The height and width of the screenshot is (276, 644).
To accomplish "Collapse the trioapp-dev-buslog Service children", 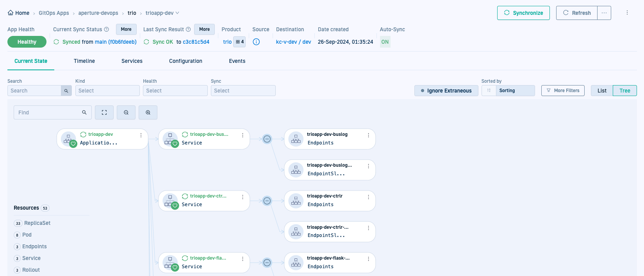I will pyautogui.click(x=267, y=139).
